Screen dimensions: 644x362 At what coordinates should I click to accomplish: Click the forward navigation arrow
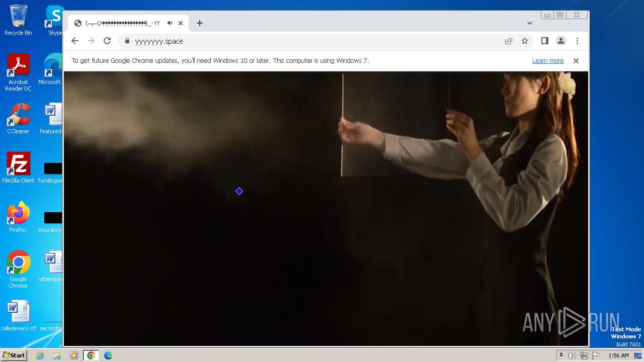pos(91,41)
